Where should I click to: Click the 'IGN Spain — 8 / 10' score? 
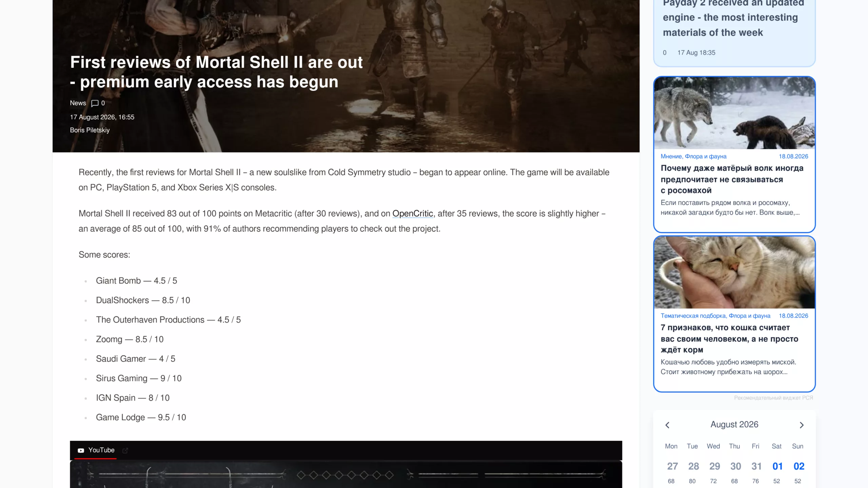click(x=133, y=398)
